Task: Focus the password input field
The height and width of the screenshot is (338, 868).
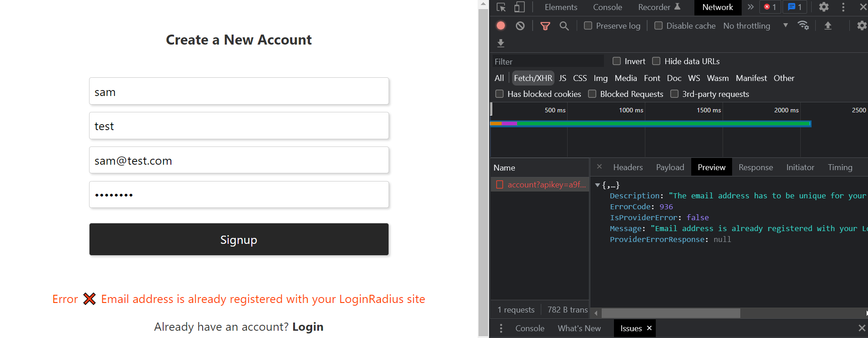Action: 239,195
